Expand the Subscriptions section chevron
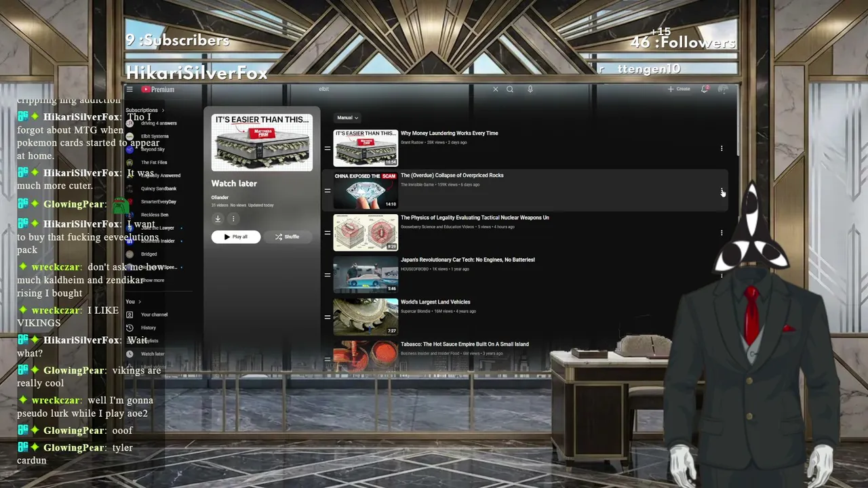Image resolution: width=868 pixels, height=488 pixels. [163, 110]
